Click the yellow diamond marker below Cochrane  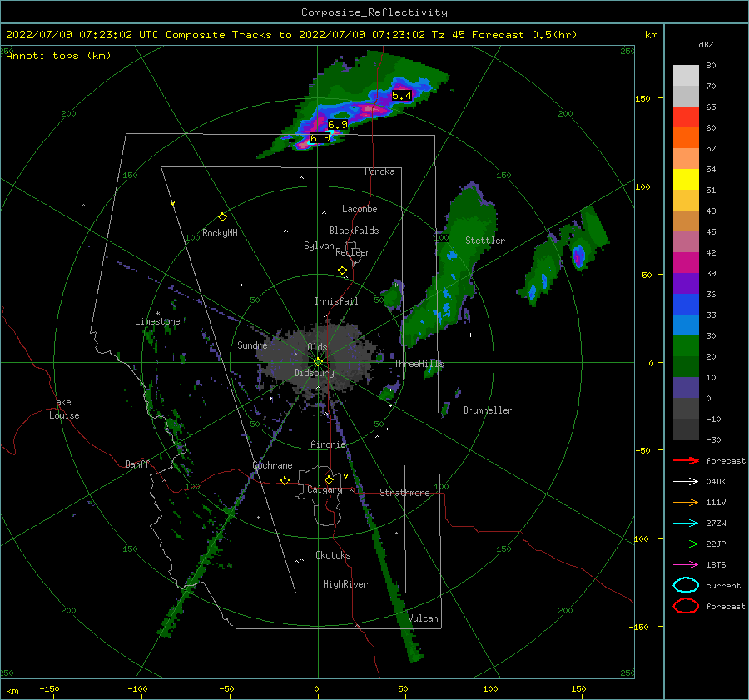pos(285,480)
